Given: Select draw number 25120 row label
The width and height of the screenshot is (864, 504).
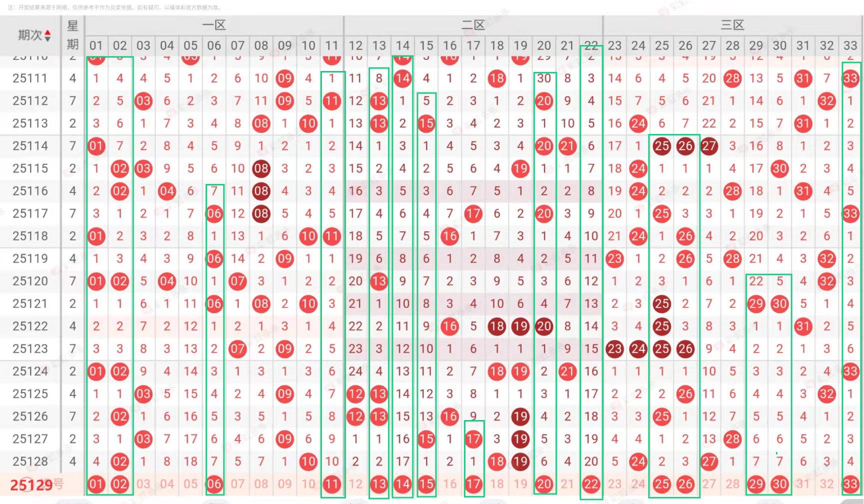Looking at the screenshot, I should pyautogui.click(x=30, y=281).
